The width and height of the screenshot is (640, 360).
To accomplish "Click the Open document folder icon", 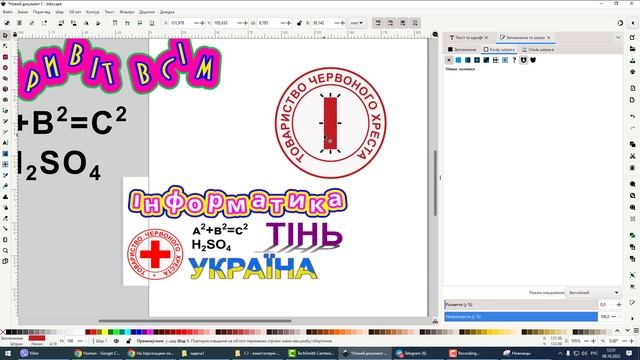I will click(632, 49).
